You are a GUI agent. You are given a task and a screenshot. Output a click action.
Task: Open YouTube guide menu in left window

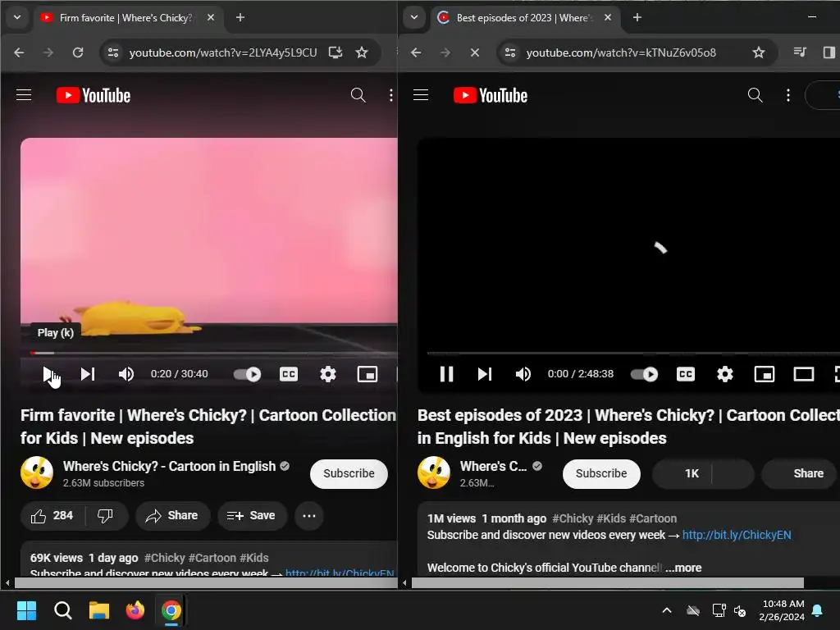(24, 95)
